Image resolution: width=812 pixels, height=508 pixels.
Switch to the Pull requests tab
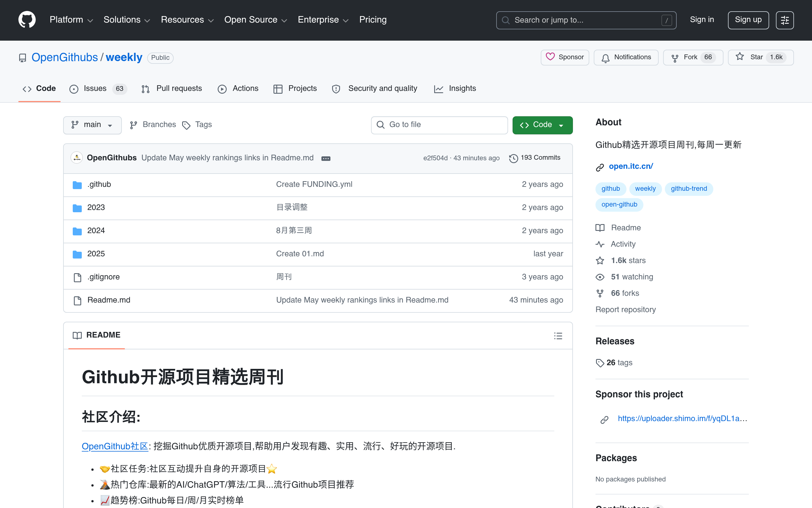tap(172, 89)
